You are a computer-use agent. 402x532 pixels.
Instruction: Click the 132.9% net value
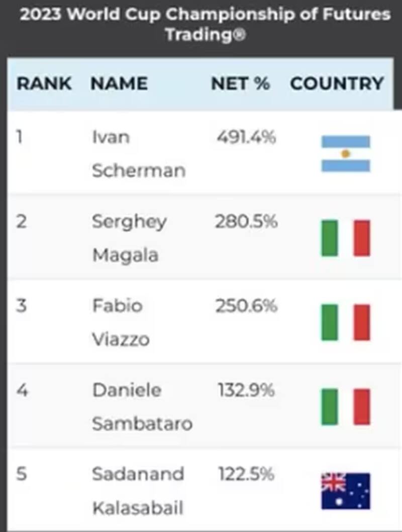point(246,390)
